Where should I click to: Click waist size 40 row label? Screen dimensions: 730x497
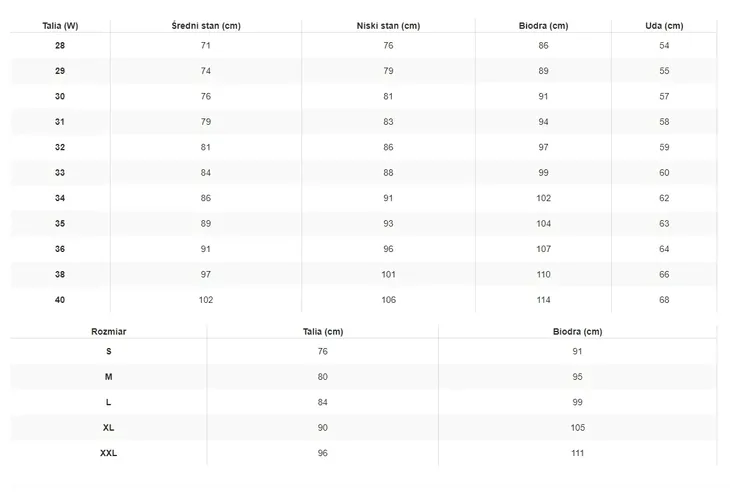coord(60,300)
